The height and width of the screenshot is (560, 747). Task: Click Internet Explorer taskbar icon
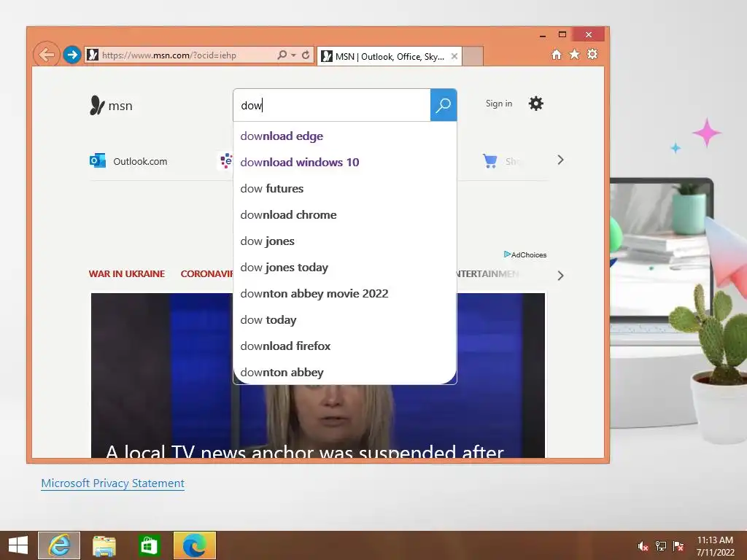[59, 545]
